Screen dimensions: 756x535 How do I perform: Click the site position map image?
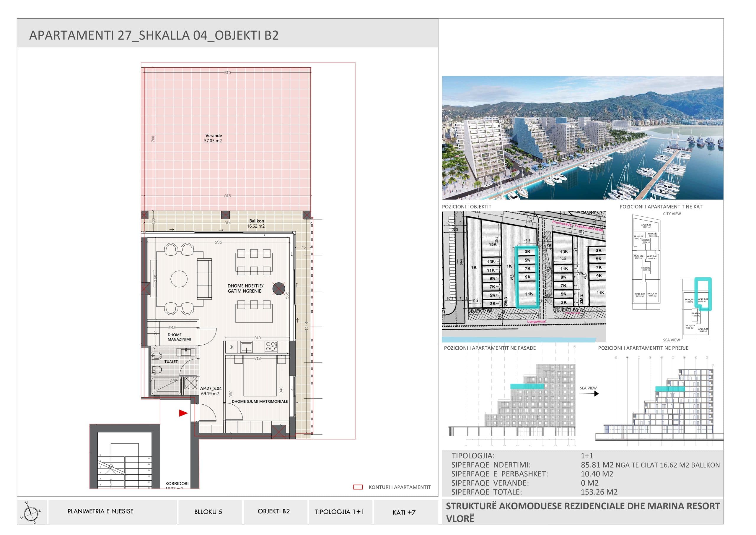524,276
